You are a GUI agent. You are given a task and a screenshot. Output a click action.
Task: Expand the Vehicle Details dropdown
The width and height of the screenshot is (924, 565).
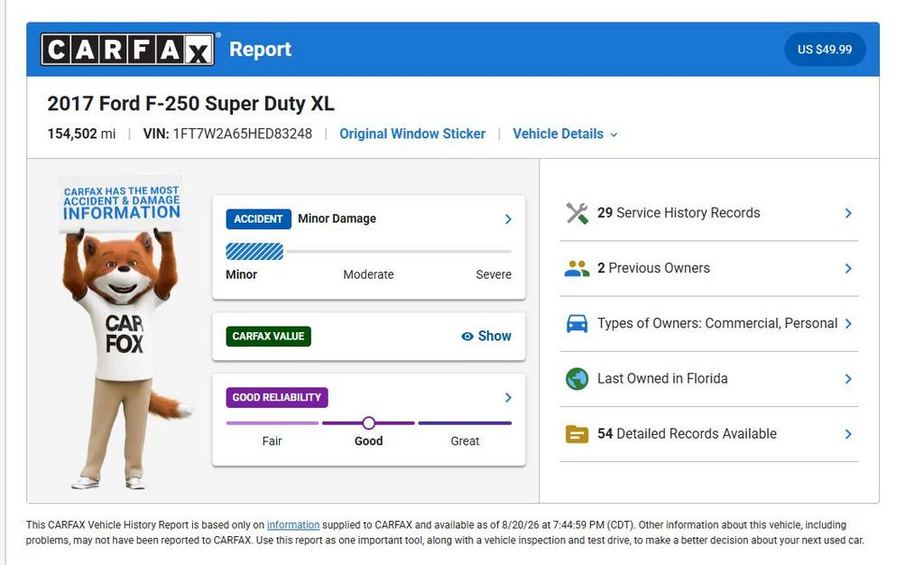[x=565, y=134]
